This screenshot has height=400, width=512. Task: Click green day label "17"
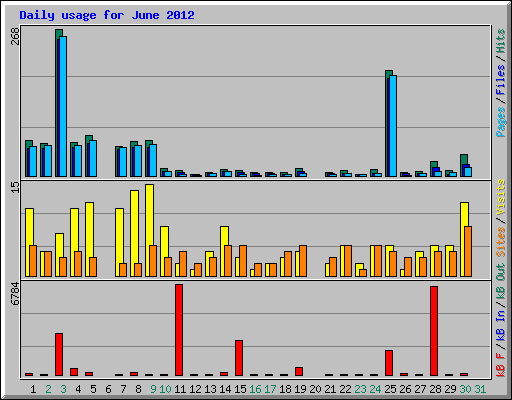tap(270, 389)
